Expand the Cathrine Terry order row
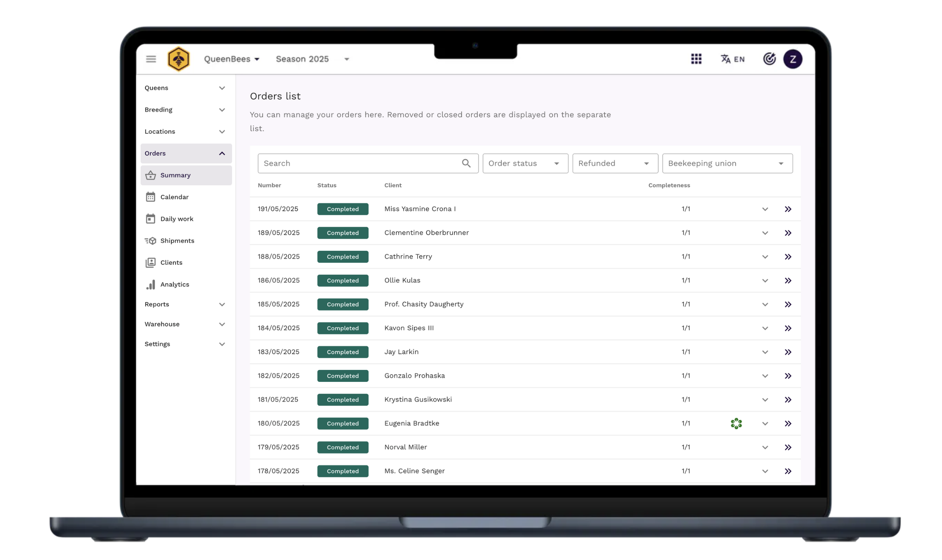 tap(765, 257)
